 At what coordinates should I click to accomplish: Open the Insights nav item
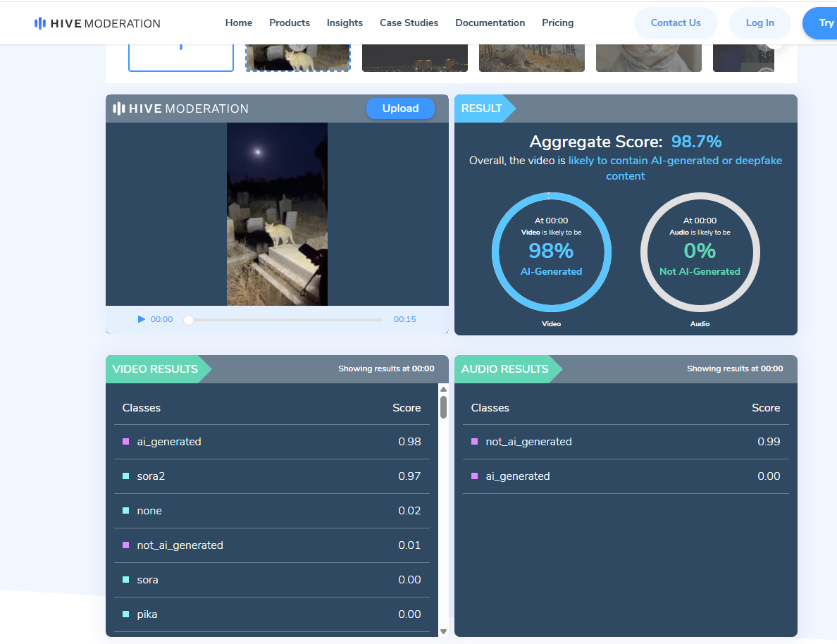345,23
